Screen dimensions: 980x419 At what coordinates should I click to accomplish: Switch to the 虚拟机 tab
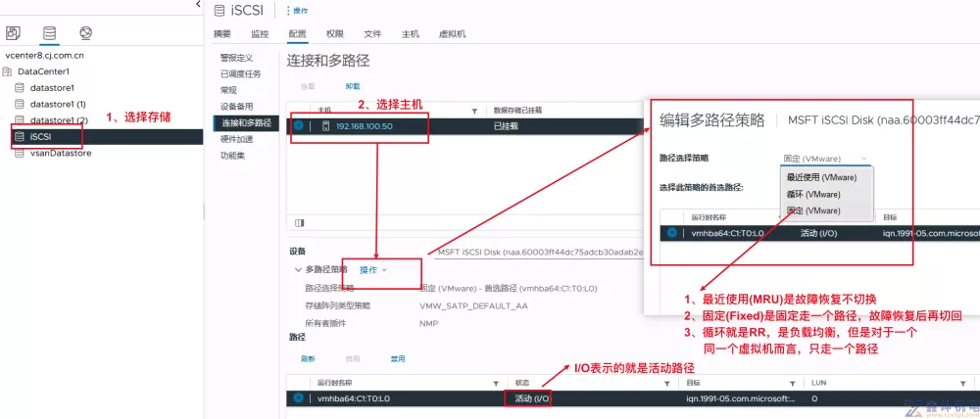point(453,33)
